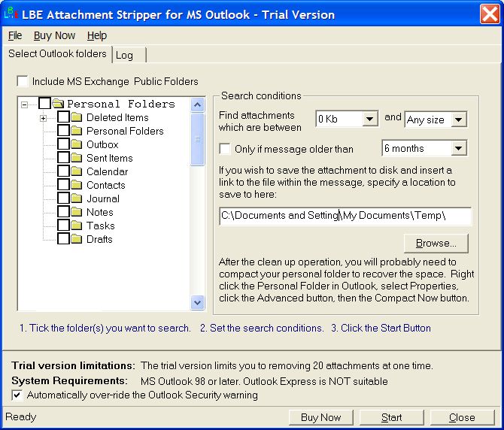
Task: Switch to the Log tab
Action: (x=129, y=55)
